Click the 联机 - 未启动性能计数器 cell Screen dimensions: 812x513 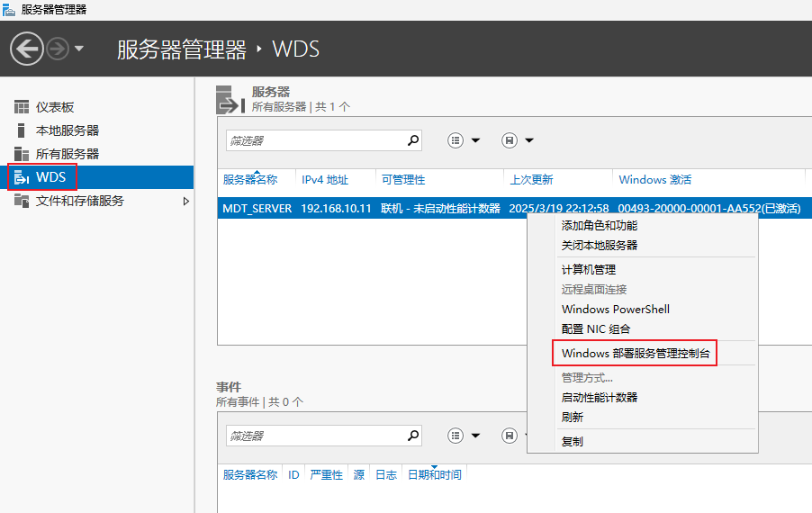point(440,208)
